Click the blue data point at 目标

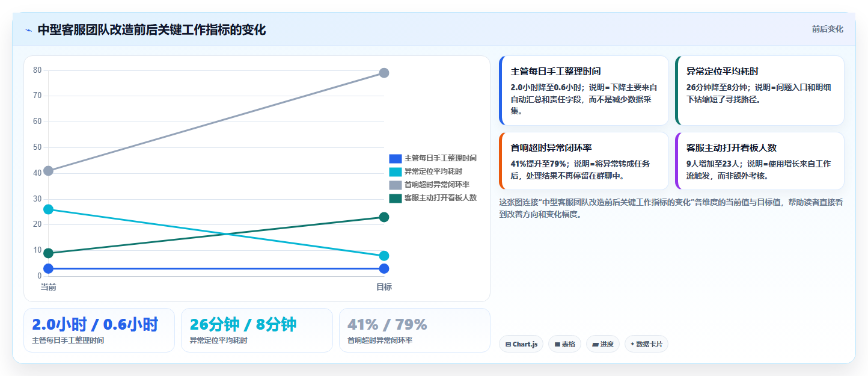pyautogui.click(x=384, y=268)
